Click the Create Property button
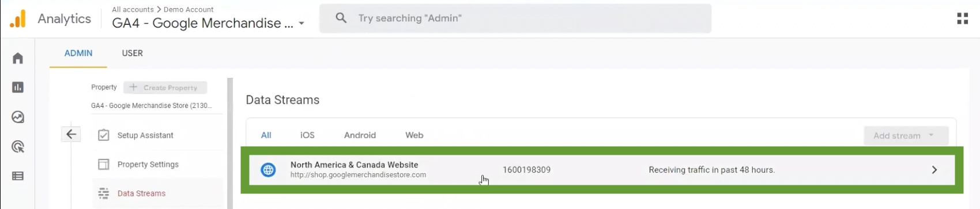 click(x=165, y=87)
